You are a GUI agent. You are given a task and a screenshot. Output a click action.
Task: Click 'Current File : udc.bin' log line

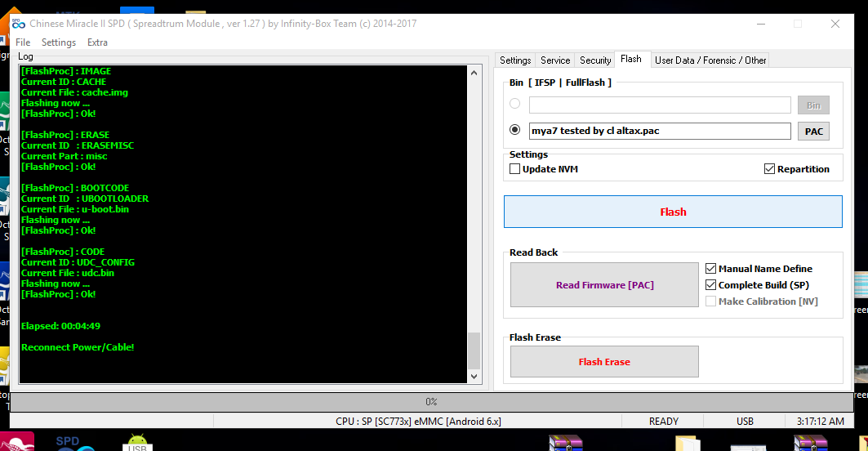click(x=68, y=273)
